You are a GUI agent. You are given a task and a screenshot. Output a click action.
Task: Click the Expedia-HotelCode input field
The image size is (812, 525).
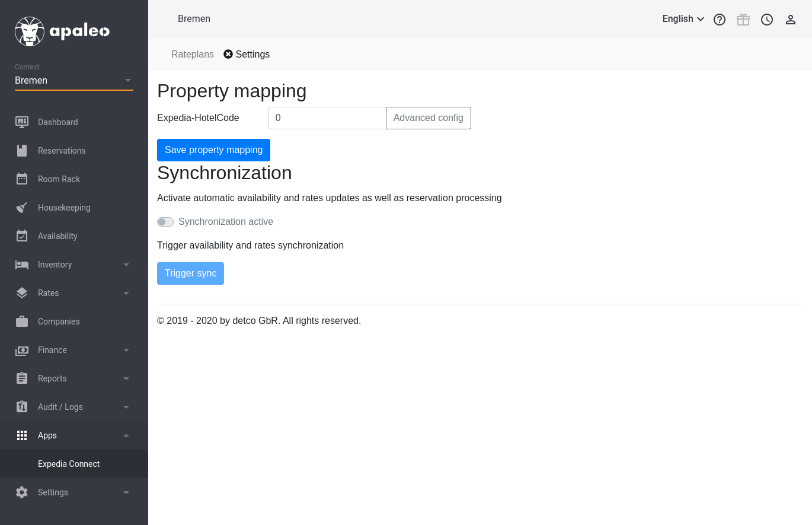tap(327, 118)
